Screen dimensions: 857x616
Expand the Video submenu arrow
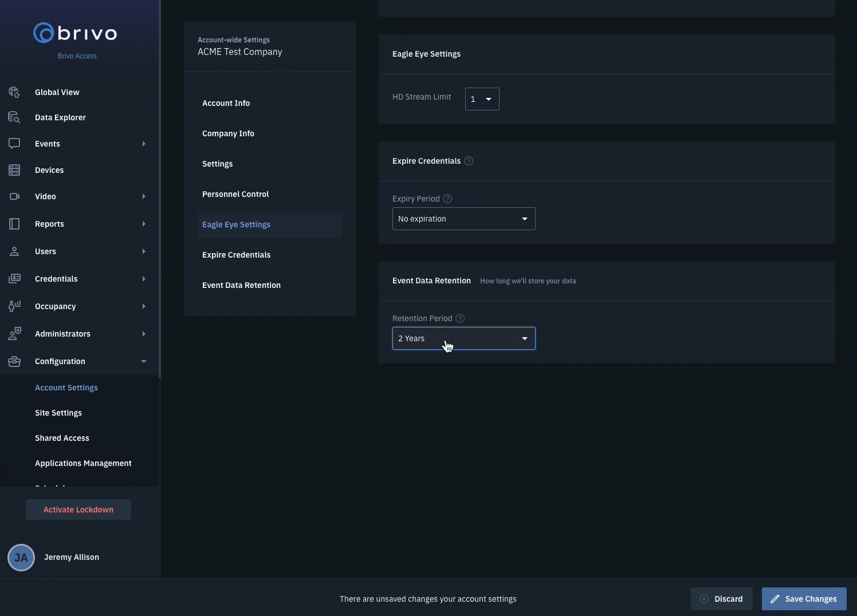pos(144,196)
